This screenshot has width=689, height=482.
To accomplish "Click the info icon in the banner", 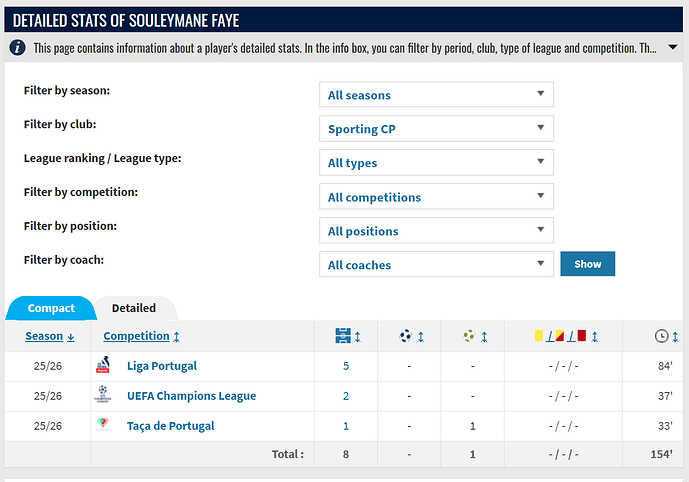I will 19,47.
